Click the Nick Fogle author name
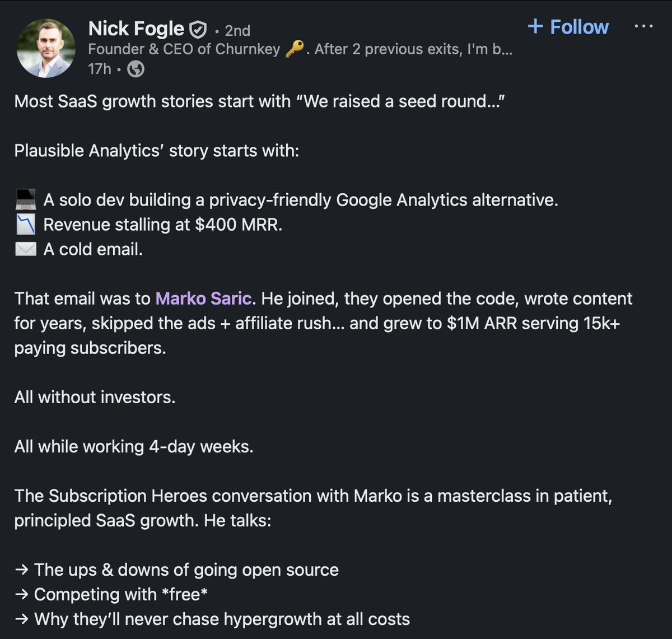The image size is (672, 639). [136, 29]
